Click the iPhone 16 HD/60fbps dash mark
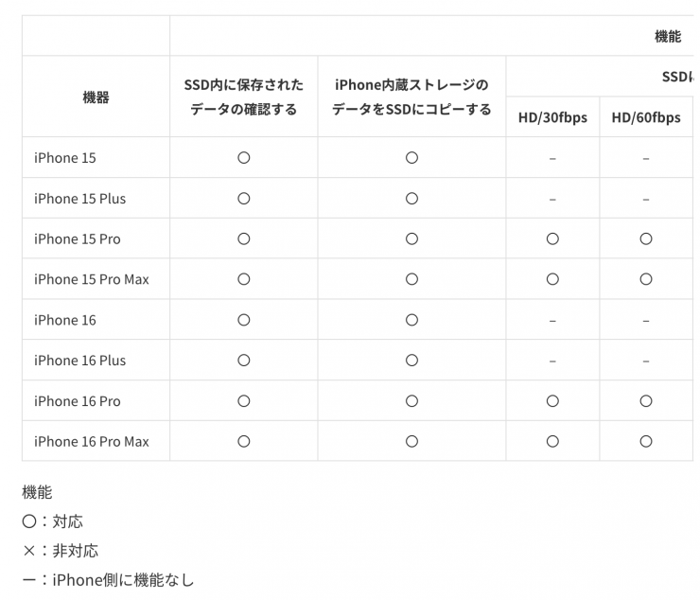 [646, 320]
